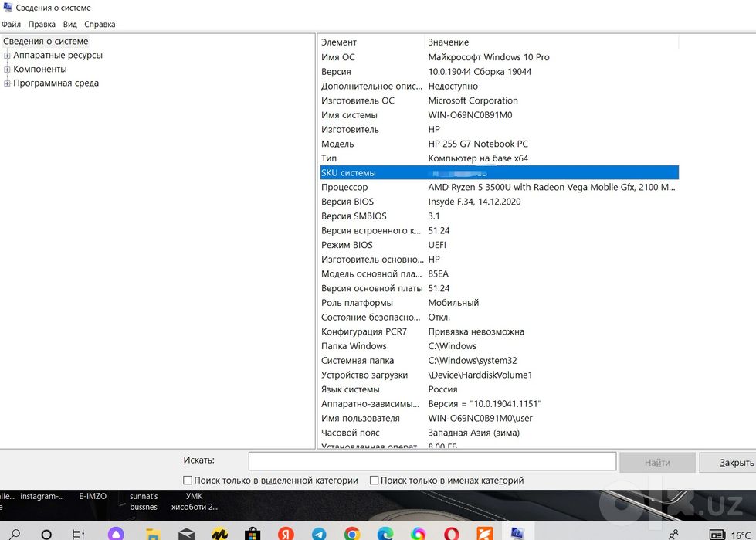Click the sunnat's bussnes desktop shortcut label
This screenshot has height=540, width=756.
pyautogui.click(x=144, y=501)
